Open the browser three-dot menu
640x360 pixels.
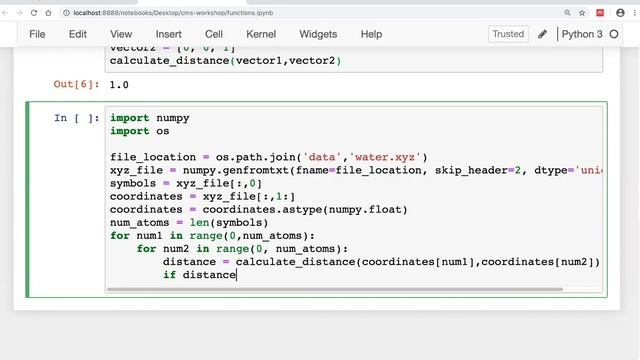(x=635, y=13)
